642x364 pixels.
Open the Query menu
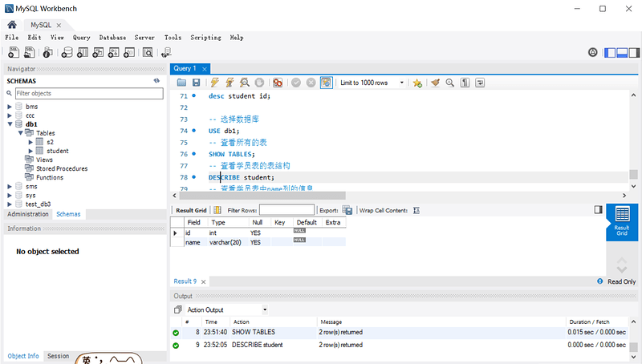[82, 37]
